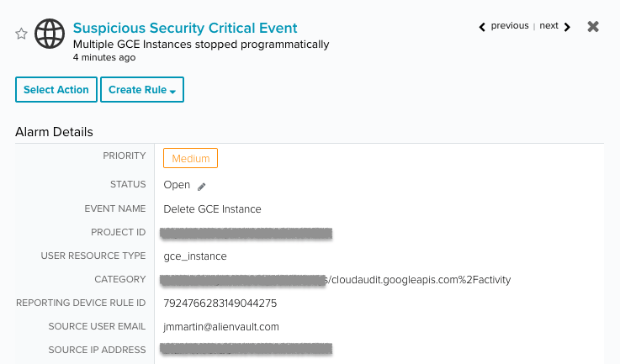The height and width of the screenshot is (364, 620).
Task: Select the redacted Project ID value
Action: [x=246, y=234]
